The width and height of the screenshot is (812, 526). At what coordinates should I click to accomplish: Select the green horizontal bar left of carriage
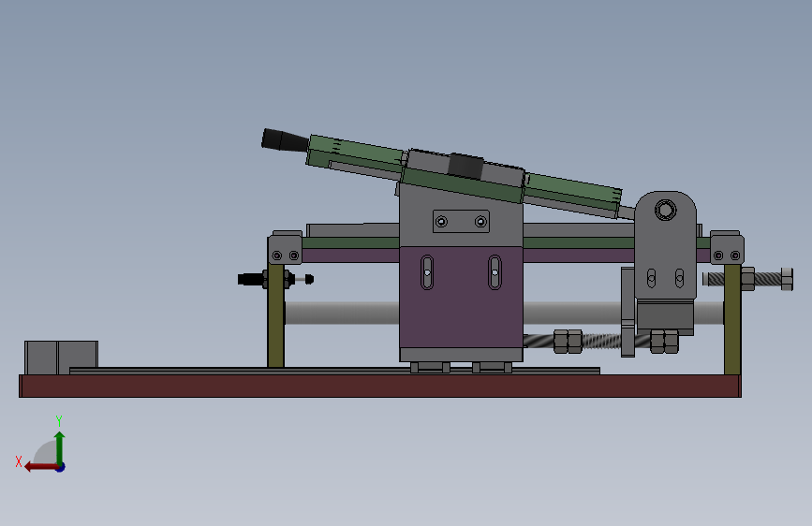click(350, 242)
